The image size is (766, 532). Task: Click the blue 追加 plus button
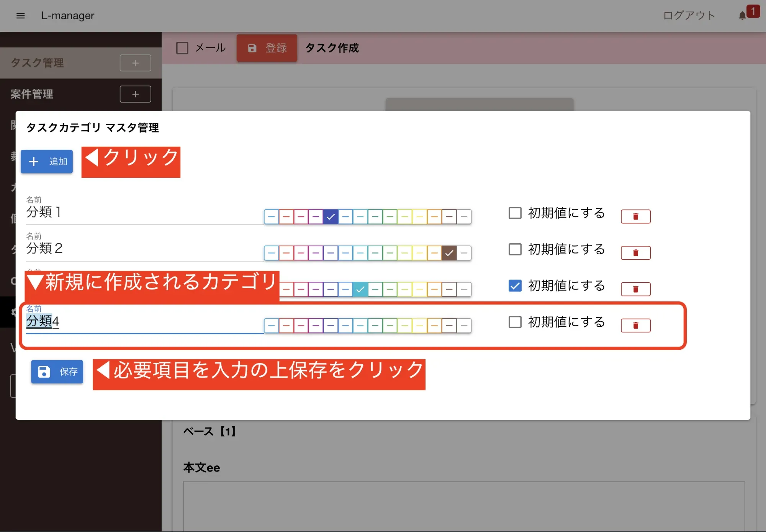(47, 162)
